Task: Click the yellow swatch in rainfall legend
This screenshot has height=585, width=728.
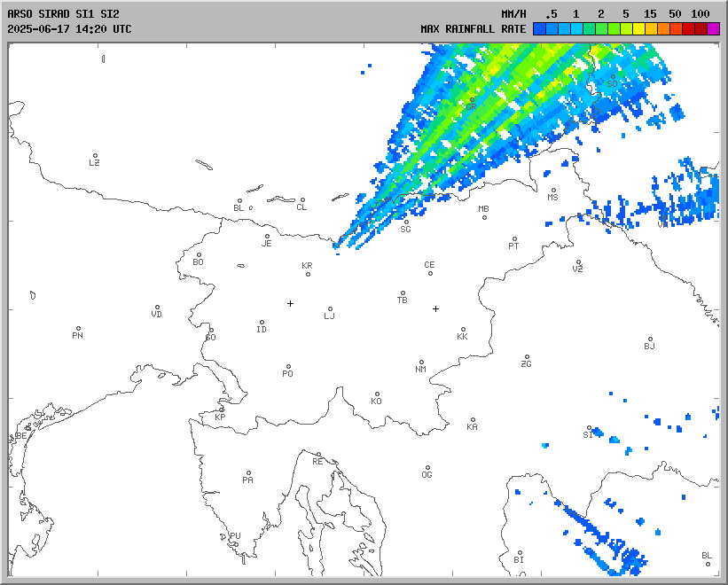Action: 639,28
